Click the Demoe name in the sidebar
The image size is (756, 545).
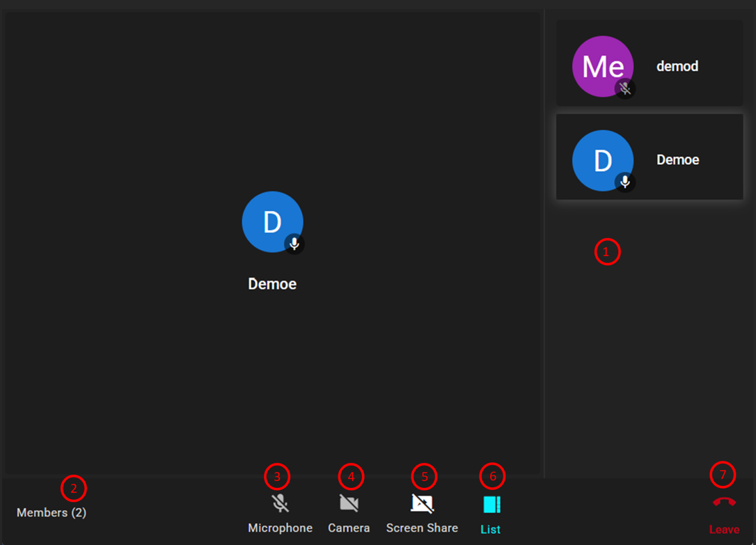tap(678, 160)
